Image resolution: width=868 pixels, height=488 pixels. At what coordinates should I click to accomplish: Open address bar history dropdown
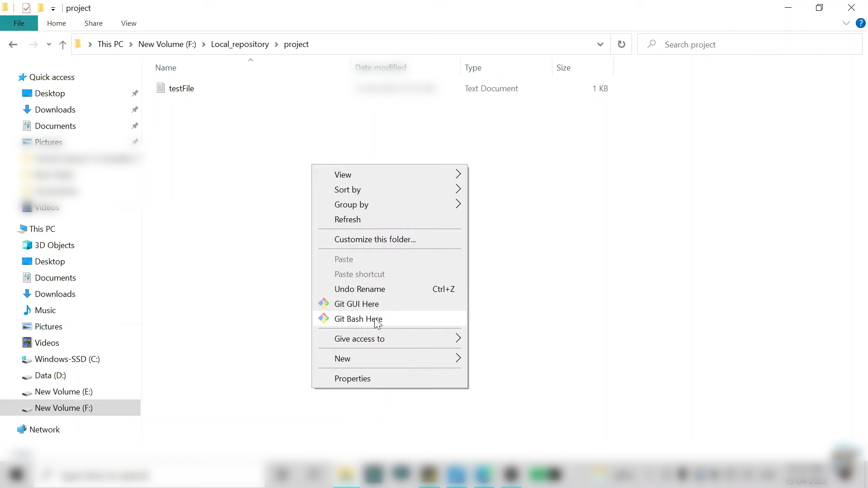coord(600,44)
